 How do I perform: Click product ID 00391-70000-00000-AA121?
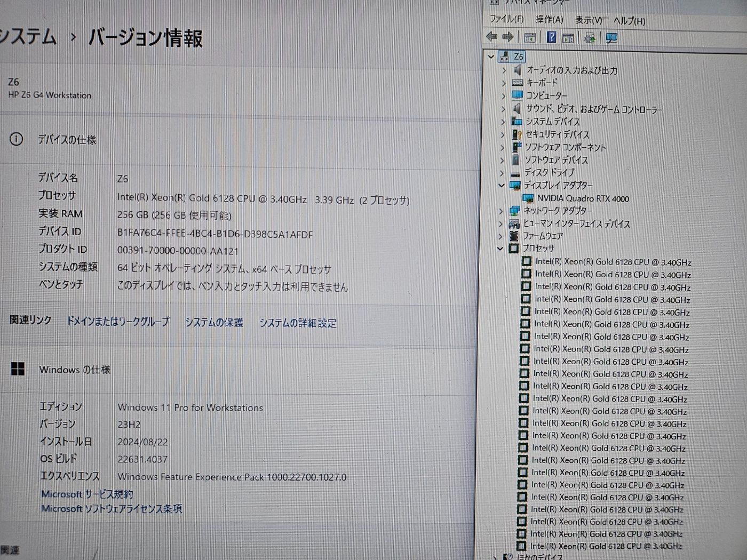pos(178,251)
